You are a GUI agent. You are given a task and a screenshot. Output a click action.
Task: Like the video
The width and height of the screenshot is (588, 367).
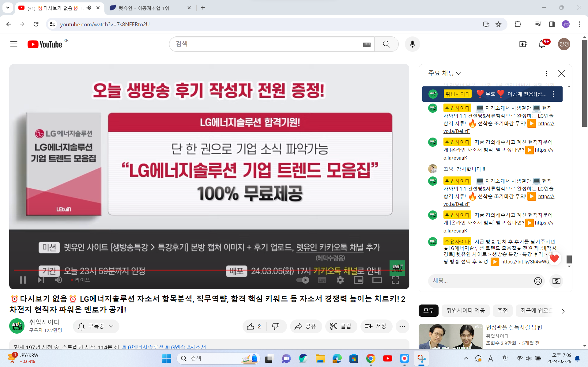click(x=254, y=326)
